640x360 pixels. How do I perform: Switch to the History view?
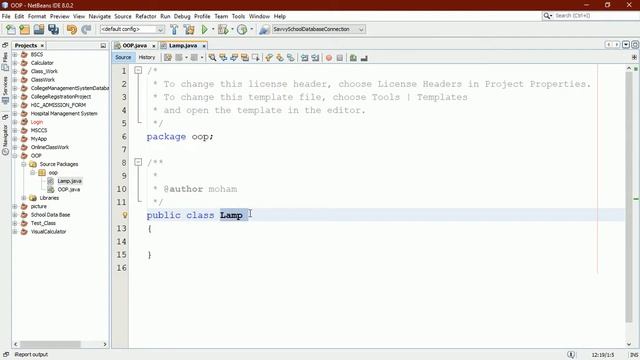pyautogui.click(x=147, y=58)
